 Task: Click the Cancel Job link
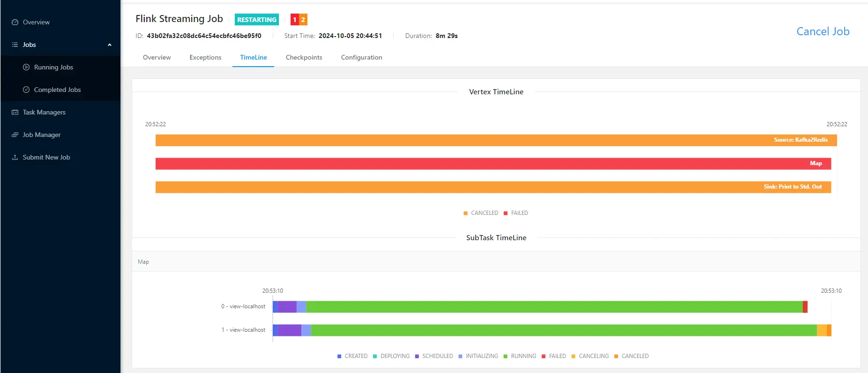[x=823, y=31]
